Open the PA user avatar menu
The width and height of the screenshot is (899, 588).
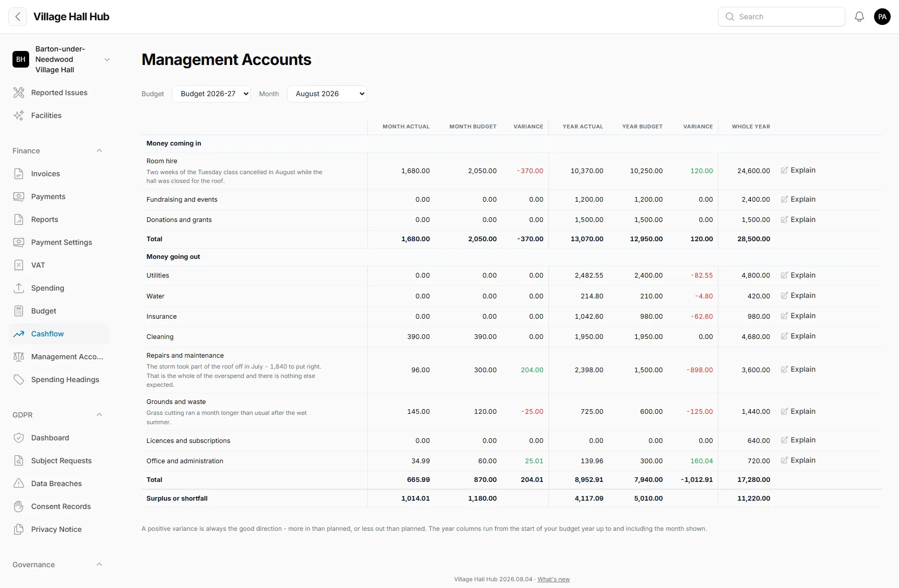coord(882,17)
